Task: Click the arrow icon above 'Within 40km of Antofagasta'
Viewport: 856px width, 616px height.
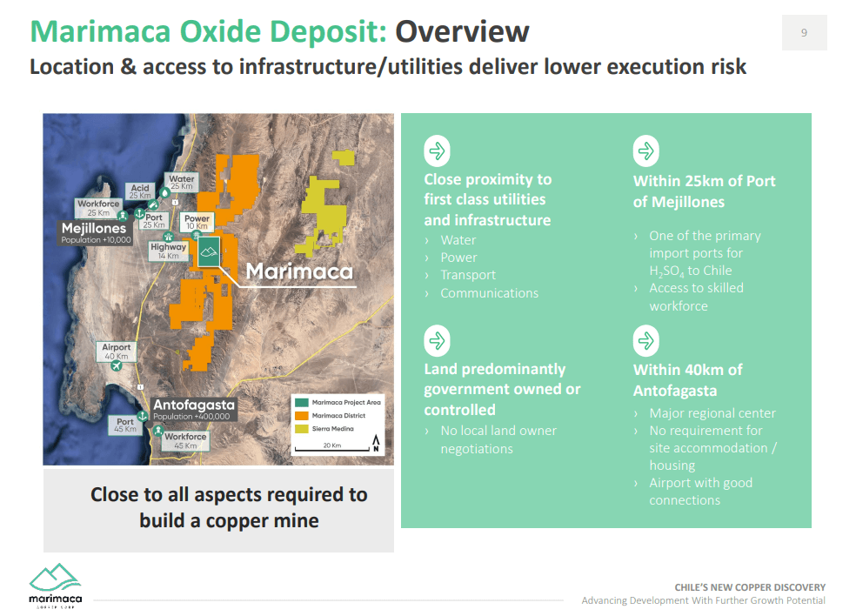Action: click(645, 341)
